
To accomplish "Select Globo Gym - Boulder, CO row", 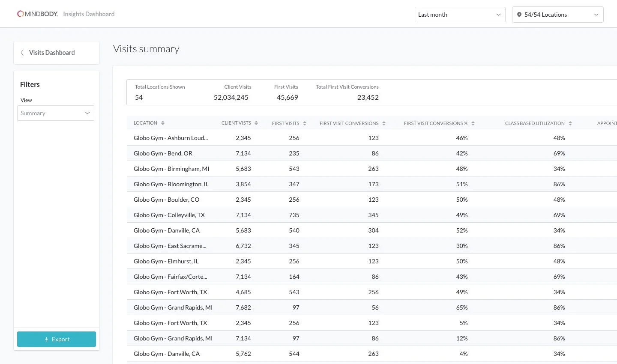I will coord(372,200).
